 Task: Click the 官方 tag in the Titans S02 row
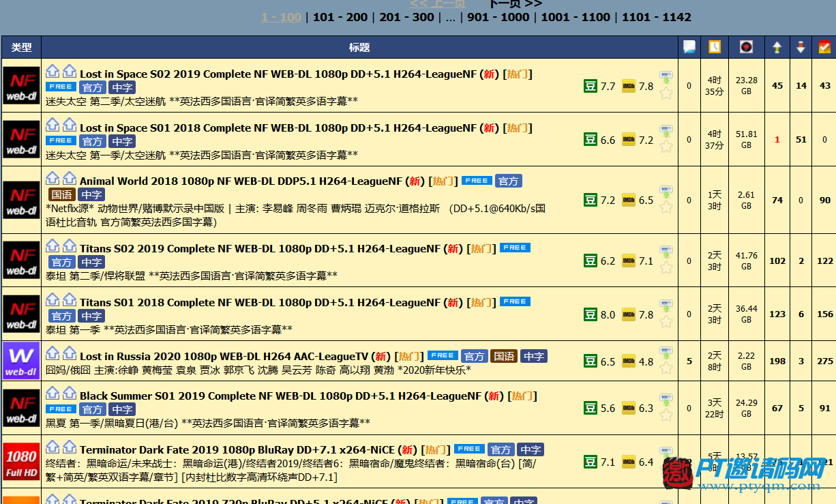click(61, 263)
